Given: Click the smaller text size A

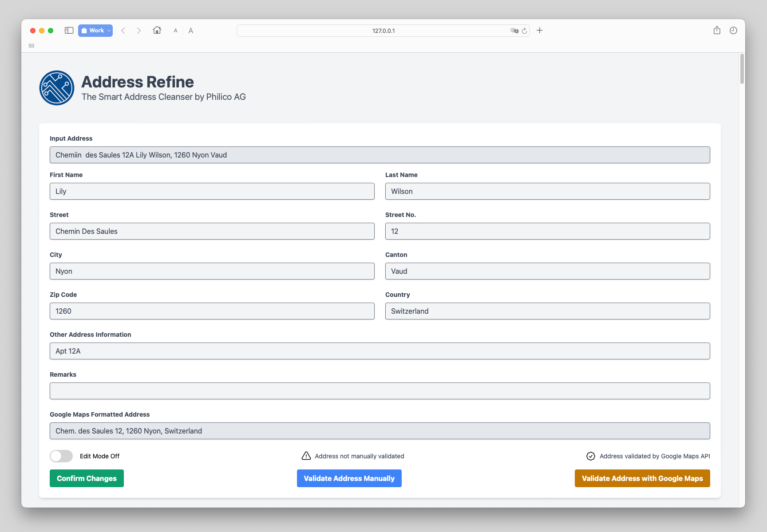Looking at the screenshot, I should coord(175,31).
